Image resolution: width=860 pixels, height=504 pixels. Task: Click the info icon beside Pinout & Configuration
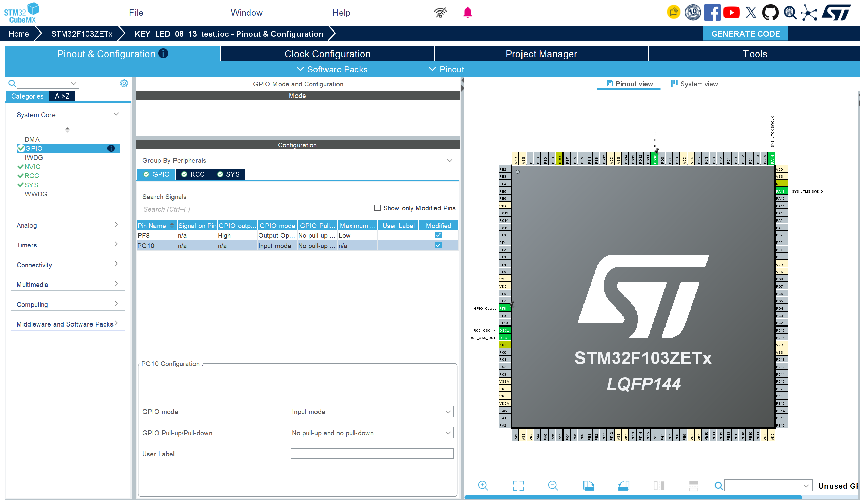[163, 54]
